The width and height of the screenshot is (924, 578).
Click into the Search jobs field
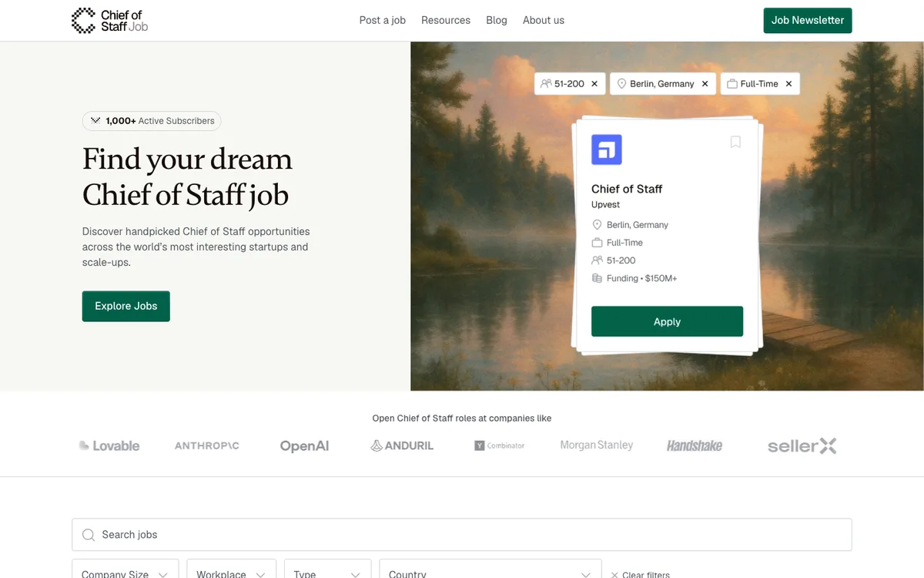coord(462,535)
